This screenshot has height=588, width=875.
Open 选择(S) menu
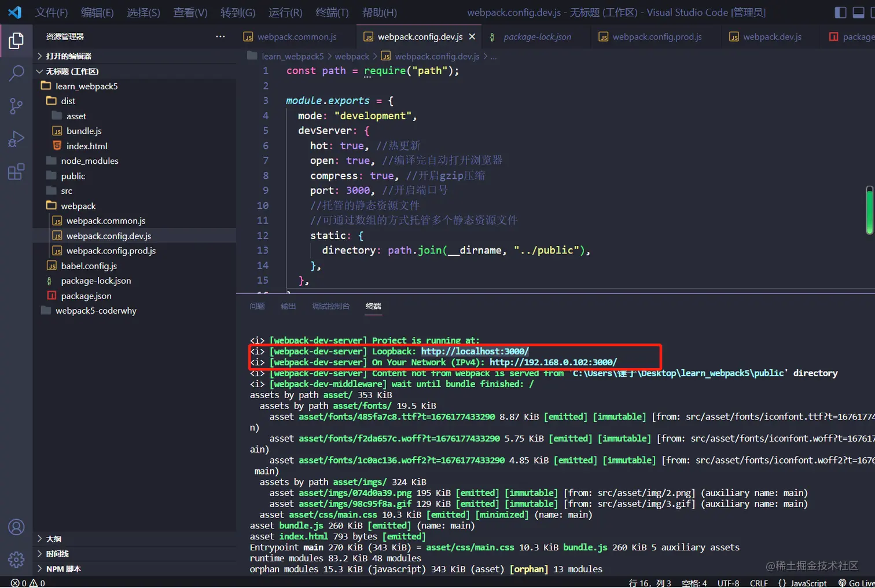144,12
